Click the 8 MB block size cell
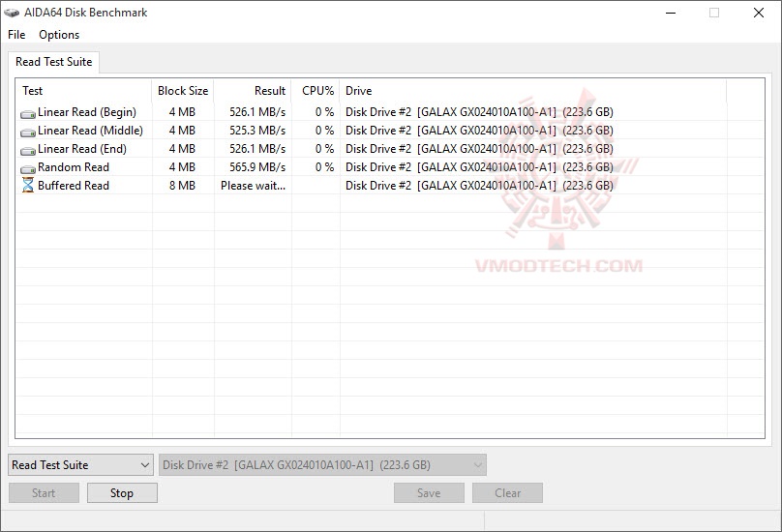The height and width of the screenshot is (532, 782). 182,186
